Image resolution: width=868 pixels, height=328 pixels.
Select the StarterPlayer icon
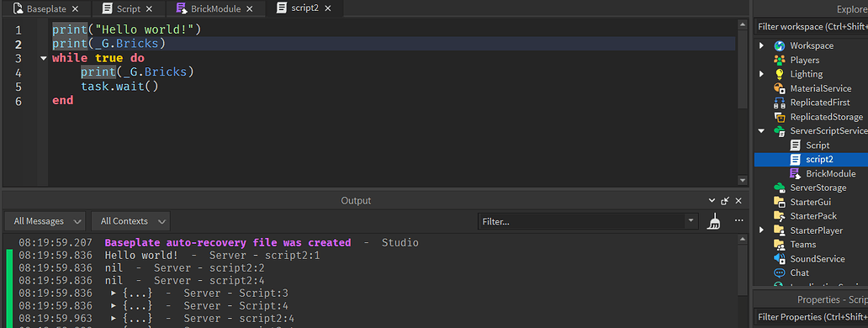[780, 230]
